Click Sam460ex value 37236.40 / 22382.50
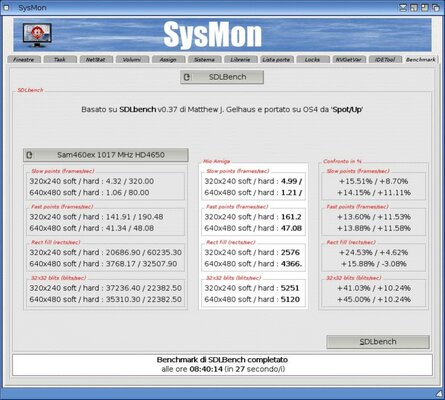 tap(144, 288)
